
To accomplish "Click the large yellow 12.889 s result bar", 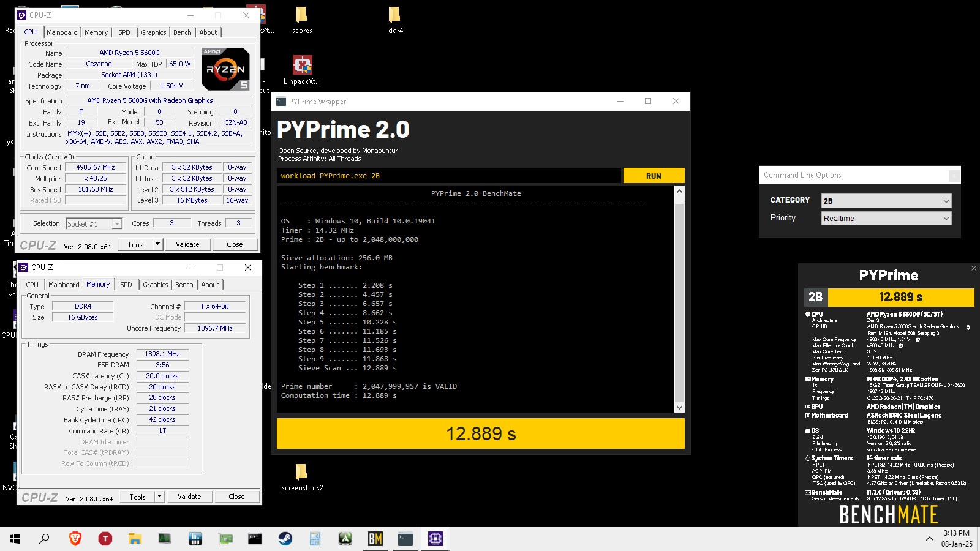I will pyautogui.click(x=481, y=433).
